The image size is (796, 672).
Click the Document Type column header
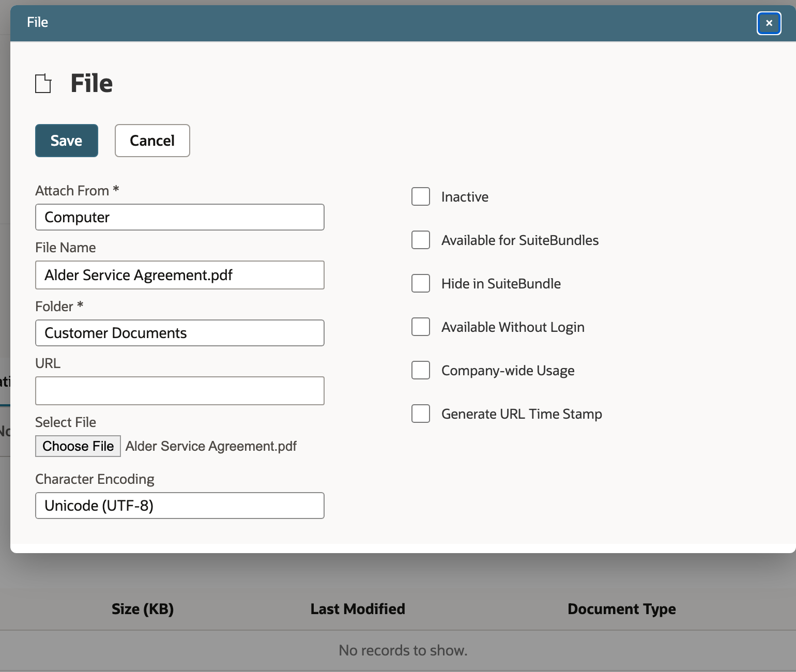[x=622, y=609]
